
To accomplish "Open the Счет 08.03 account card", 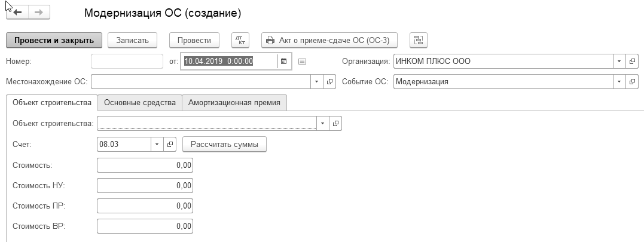I will point(170,144).
